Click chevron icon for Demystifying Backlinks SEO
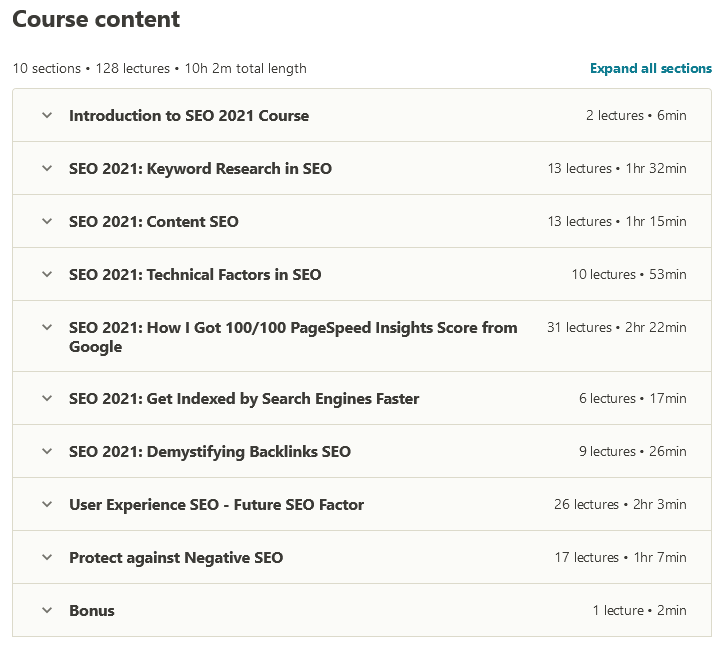 pos(46,451)
